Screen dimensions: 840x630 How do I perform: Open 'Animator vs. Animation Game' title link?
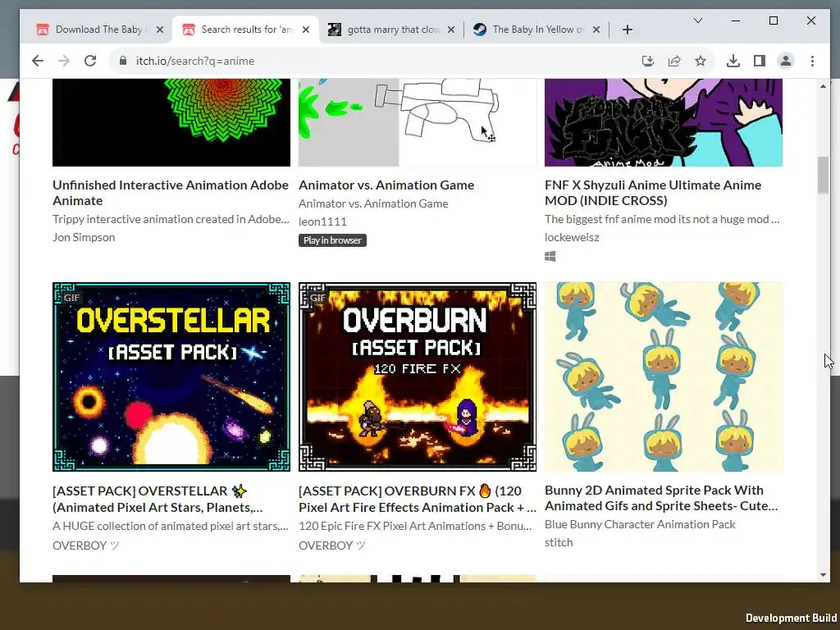pyautogui.click(x=386, y=185)
